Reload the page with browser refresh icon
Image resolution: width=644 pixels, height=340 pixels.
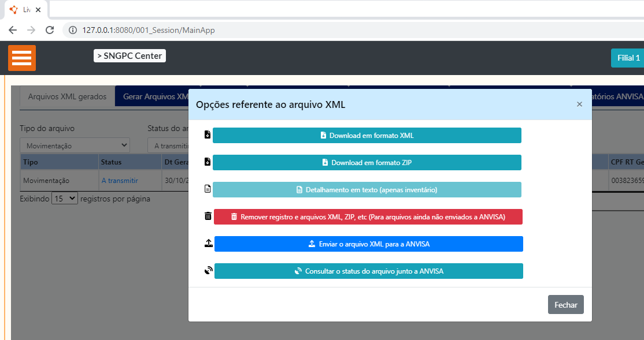coord(50,30)
